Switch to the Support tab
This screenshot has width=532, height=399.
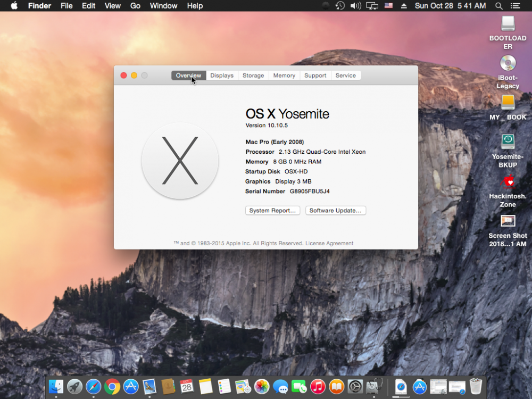(315, 76)
